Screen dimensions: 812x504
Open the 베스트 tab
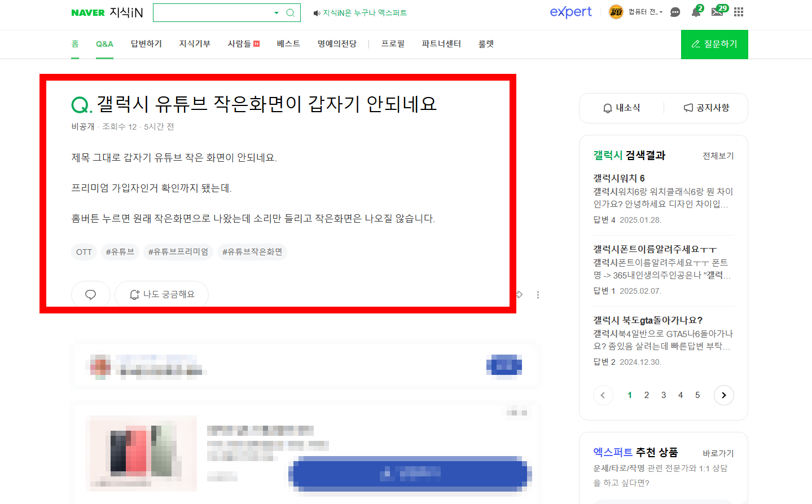288,43
